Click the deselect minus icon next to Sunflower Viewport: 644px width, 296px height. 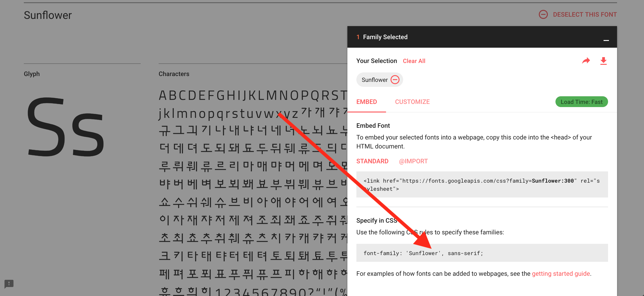coord(395,80)
